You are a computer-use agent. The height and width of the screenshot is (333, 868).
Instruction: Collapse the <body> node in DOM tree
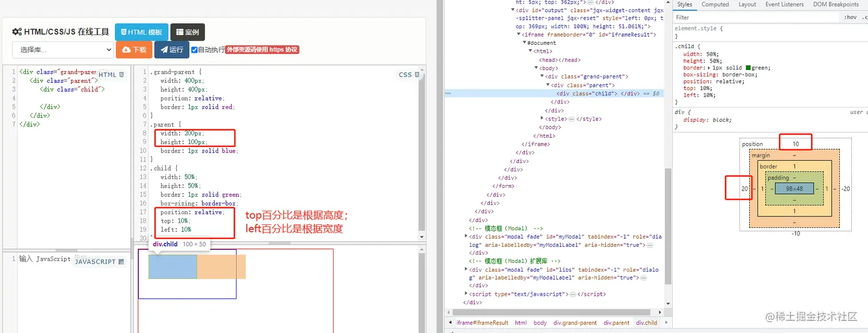[536, 68]
